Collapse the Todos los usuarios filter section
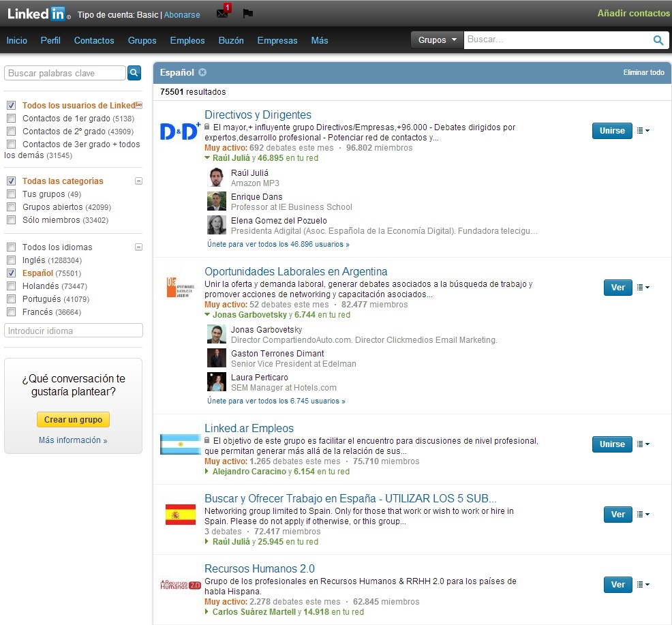672x625 pixels. [139, 105]
